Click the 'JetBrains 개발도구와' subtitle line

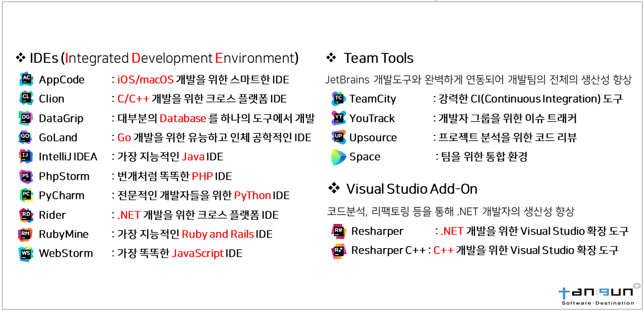(x=478, y=80)
